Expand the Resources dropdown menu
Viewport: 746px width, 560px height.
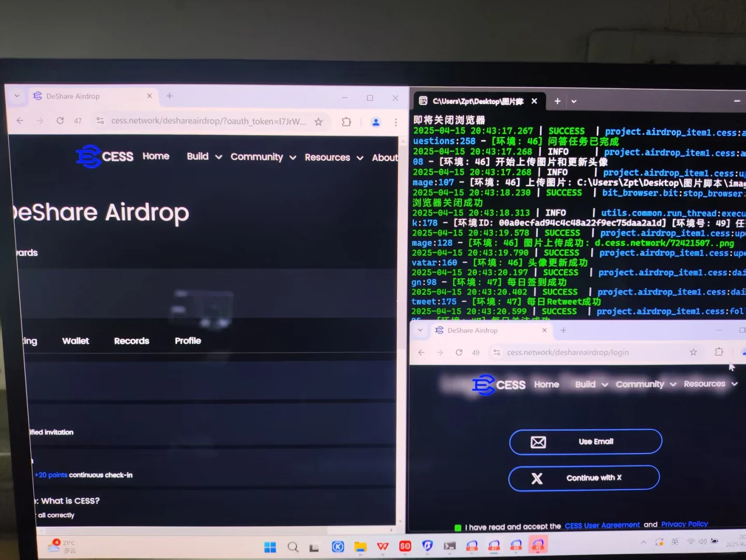(x=704, y=384)
